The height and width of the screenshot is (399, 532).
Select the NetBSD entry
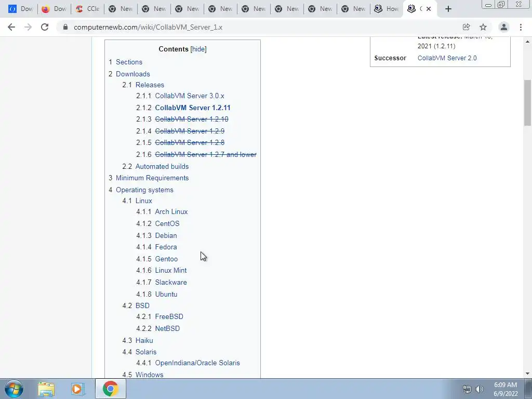click(167, 328)
